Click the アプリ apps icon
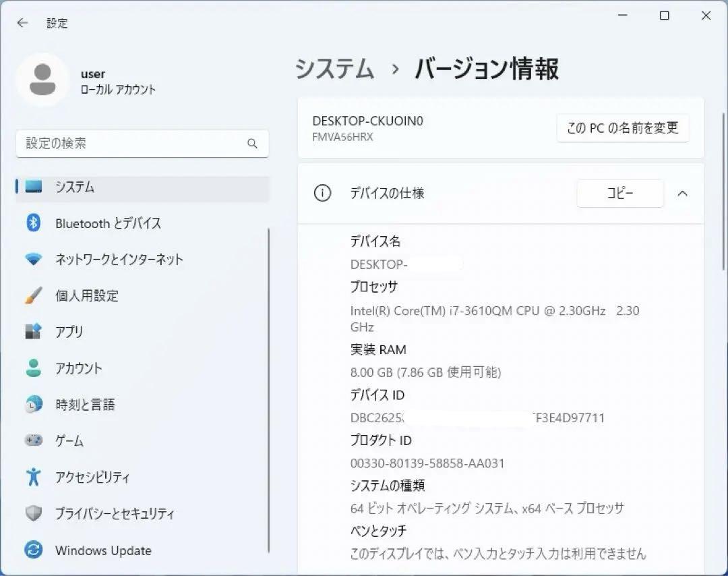 tap(33, 332)
